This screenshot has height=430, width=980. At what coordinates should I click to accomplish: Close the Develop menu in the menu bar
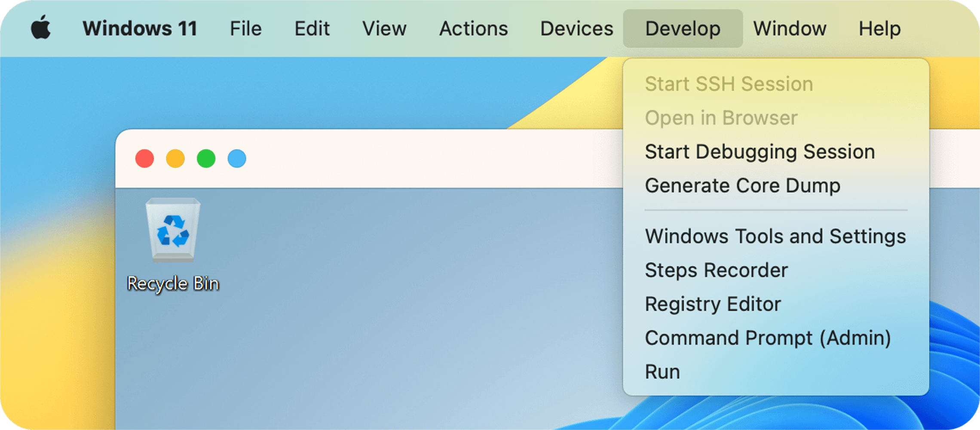(683, 29)
